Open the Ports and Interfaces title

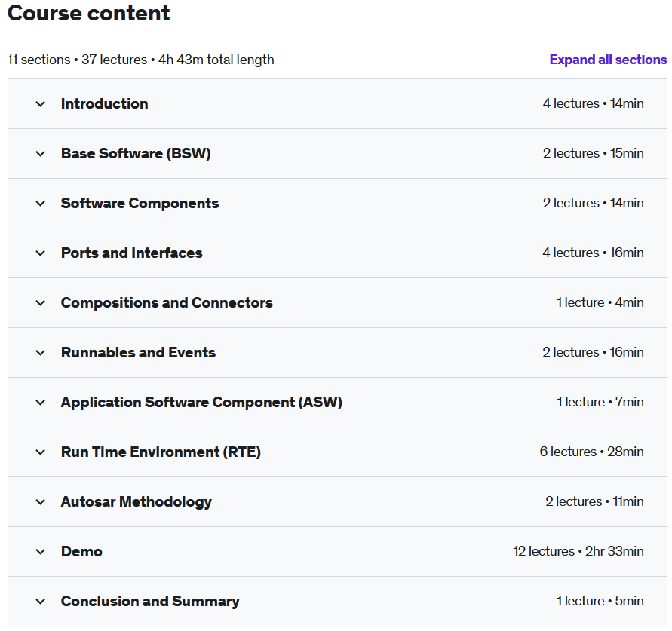(x=131, y=253)
